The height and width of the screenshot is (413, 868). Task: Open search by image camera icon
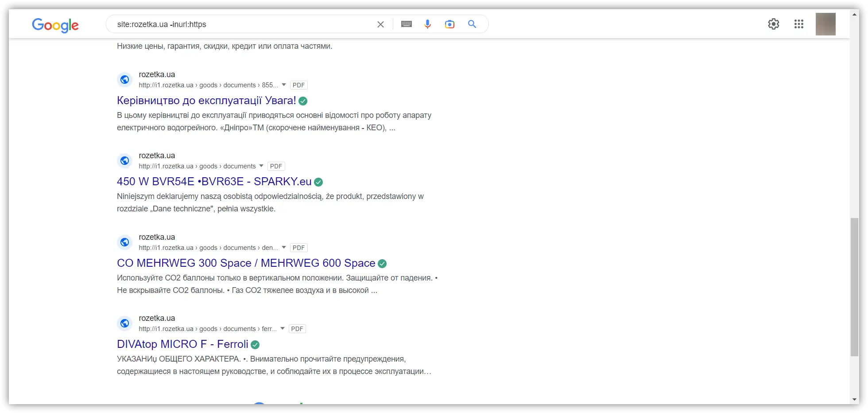point(449,24)
